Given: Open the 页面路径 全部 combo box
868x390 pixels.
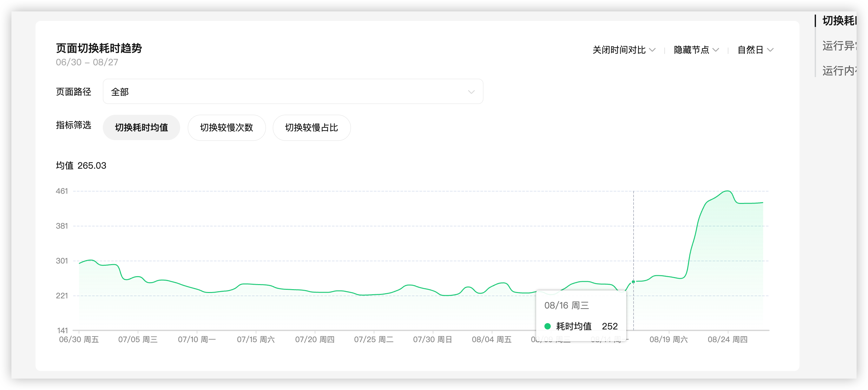Looking at the screenshot, I should 293,92.
